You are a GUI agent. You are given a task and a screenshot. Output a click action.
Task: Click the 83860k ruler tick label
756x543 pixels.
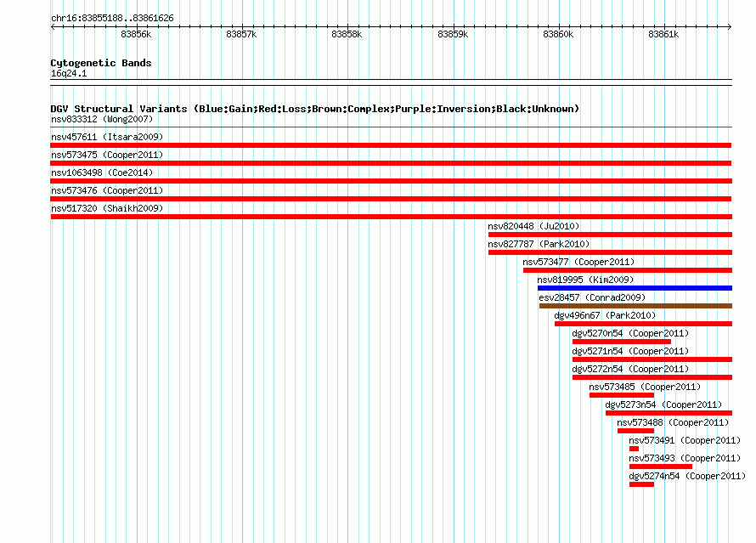coord(558,34)
